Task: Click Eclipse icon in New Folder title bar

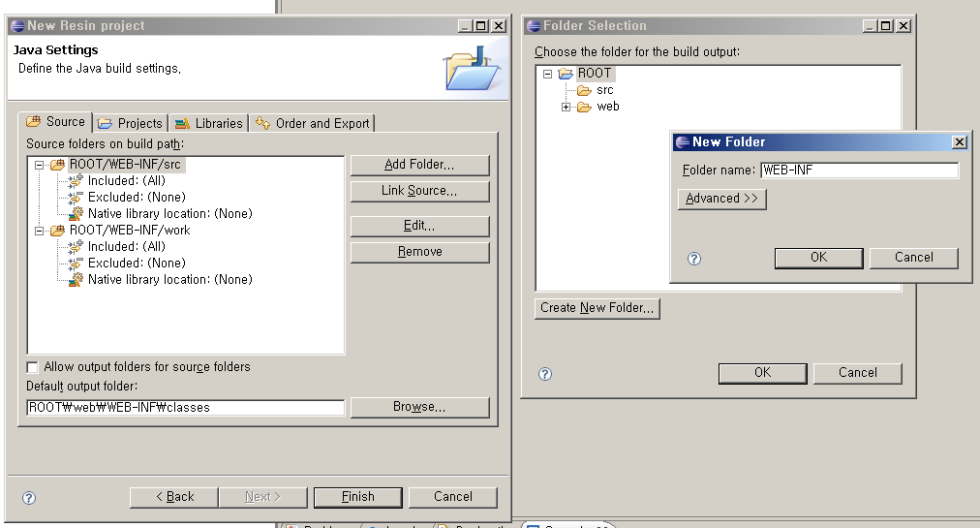Action: tap(683, 142)
